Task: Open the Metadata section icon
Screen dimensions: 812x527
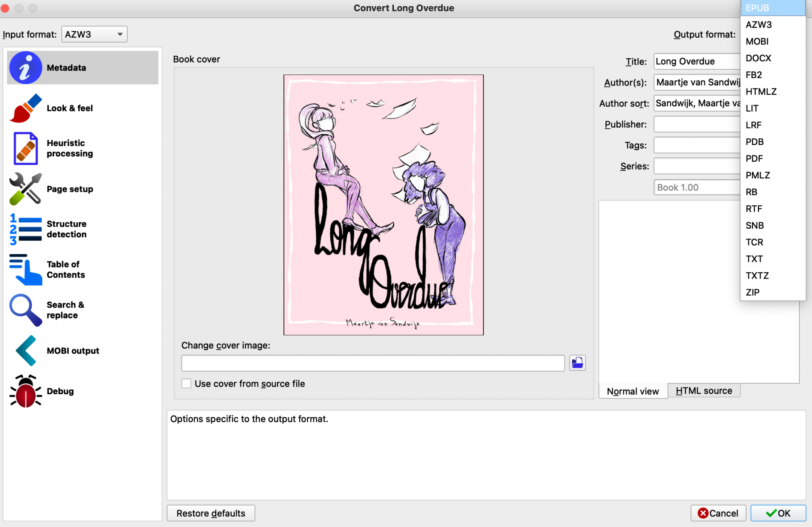Action: point(25,68)
